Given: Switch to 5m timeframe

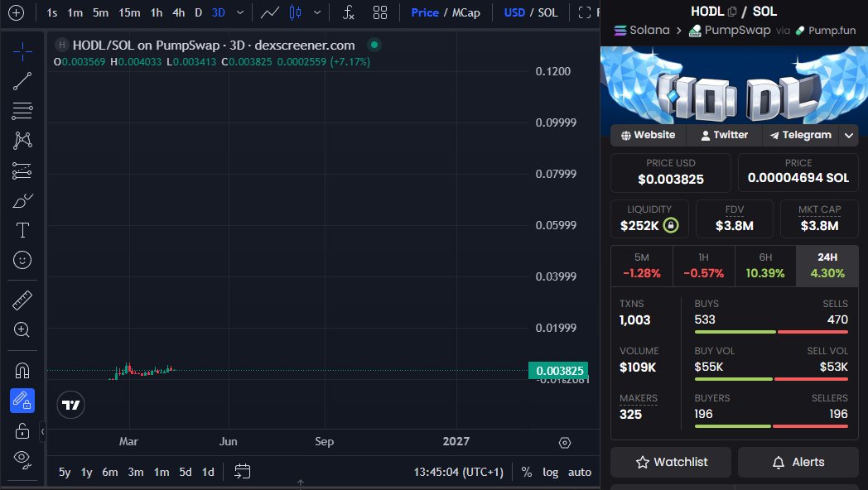Looking at the screenshot, I should [x=100, y=12].
